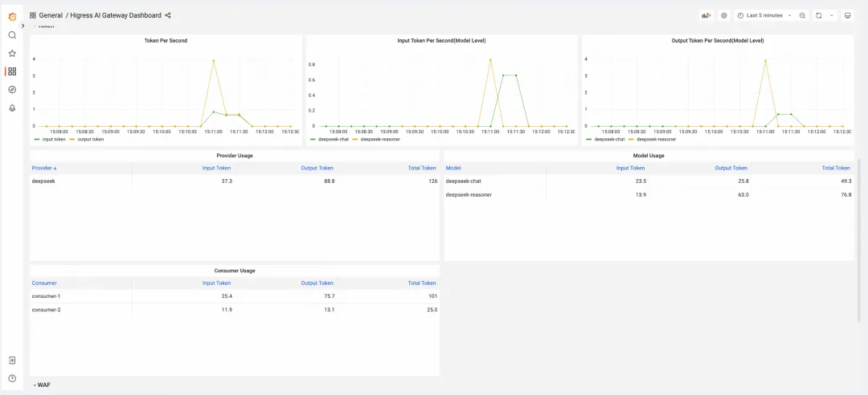Collapse the WAF row

click(42, 385)
